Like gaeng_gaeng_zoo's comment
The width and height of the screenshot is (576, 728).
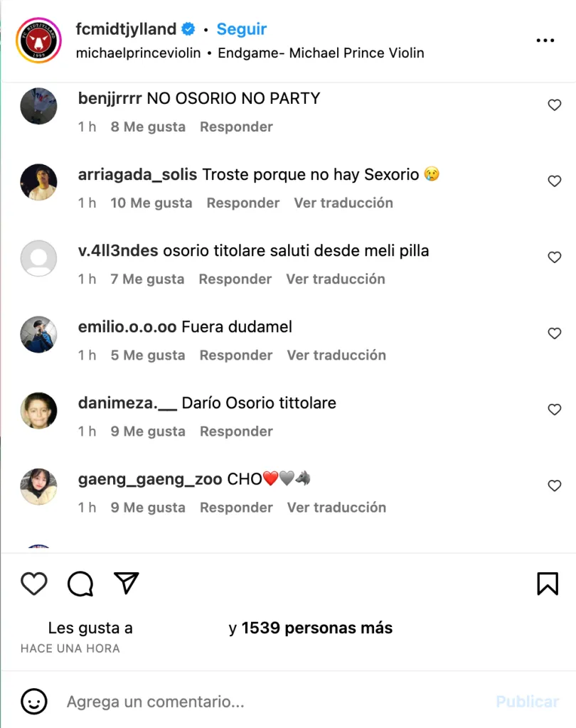point(555,486)
